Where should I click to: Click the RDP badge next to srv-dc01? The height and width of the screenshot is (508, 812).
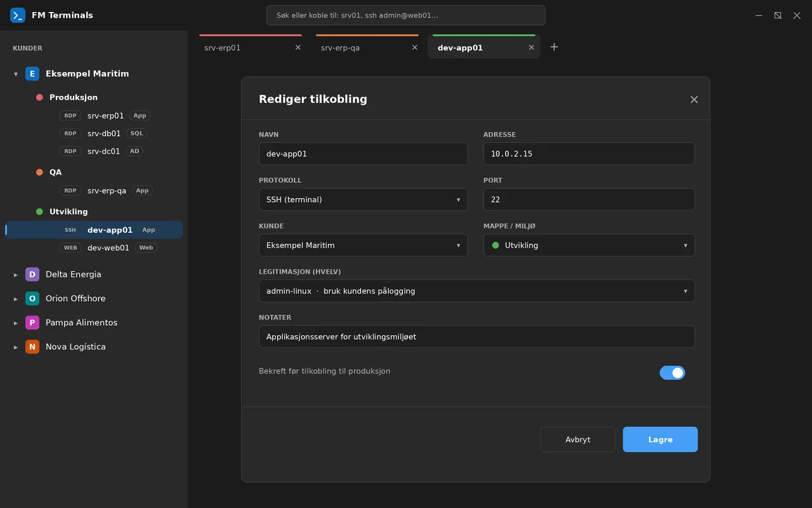tap(70, 151)
